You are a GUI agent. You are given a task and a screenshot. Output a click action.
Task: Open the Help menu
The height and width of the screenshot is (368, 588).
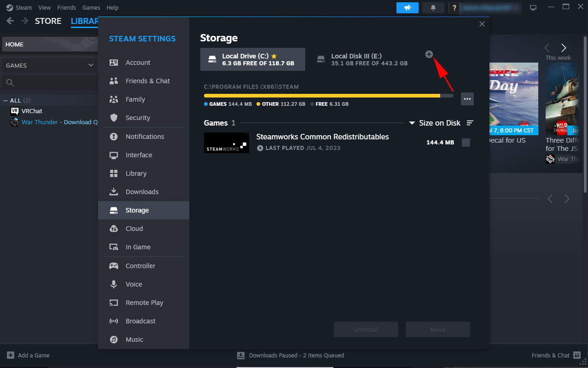[112, 8]
